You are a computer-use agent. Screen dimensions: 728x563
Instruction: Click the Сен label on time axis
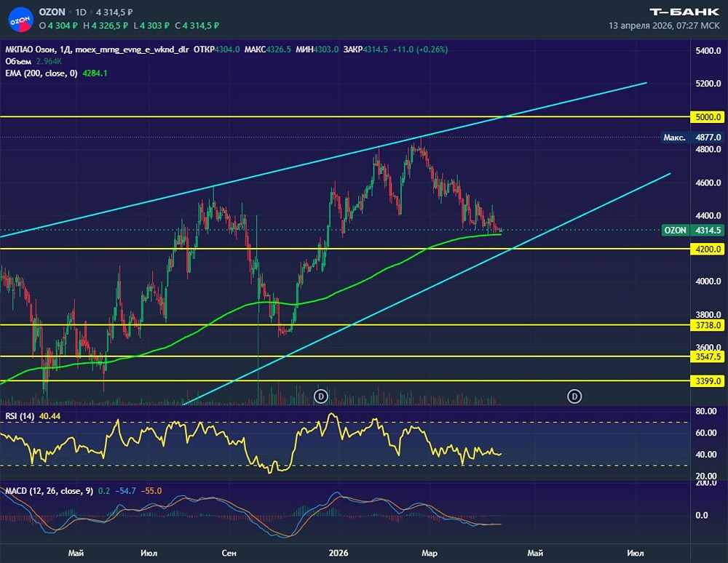point(229,553)
